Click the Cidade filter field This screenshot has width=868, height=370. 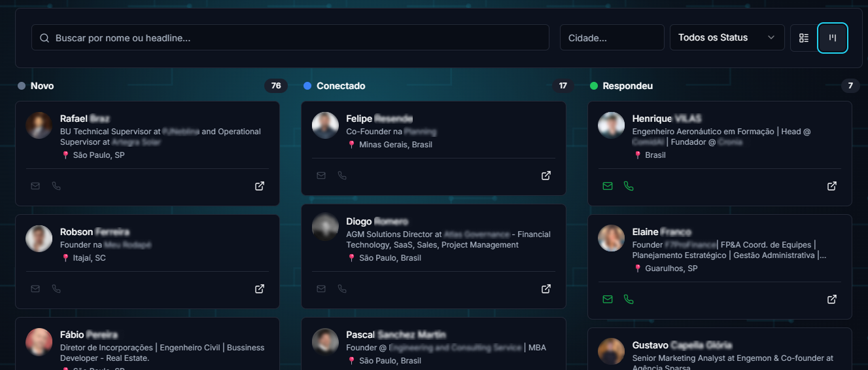[x=612, y=37]
